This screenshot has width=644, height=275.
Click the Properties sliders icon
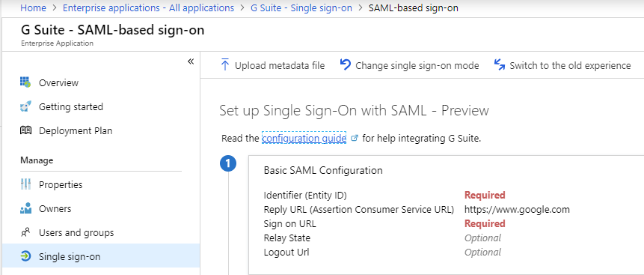(x=25, y=184)
